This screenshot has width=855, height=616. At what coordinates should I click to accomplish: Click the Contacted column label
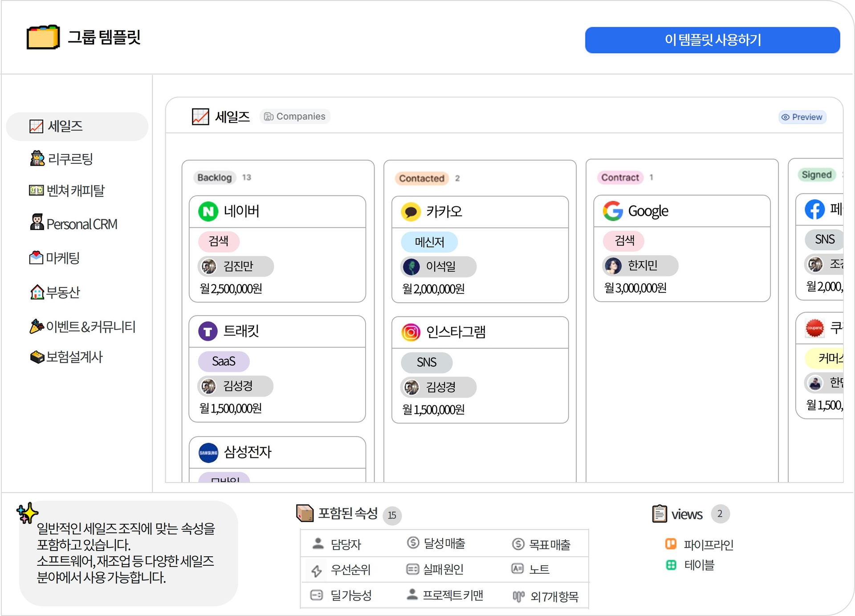(x=422, y=178)
